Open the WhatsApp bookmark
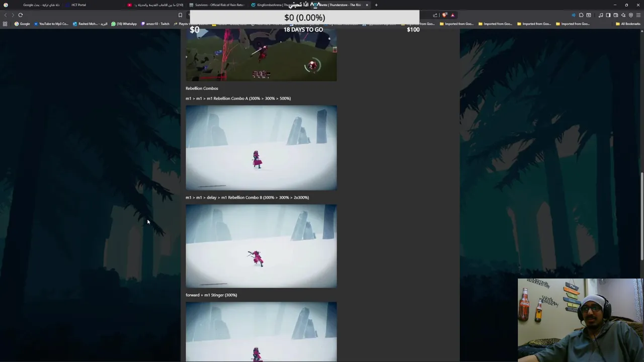Viewport: 644px width, 362px height. (x=124, y=24)
